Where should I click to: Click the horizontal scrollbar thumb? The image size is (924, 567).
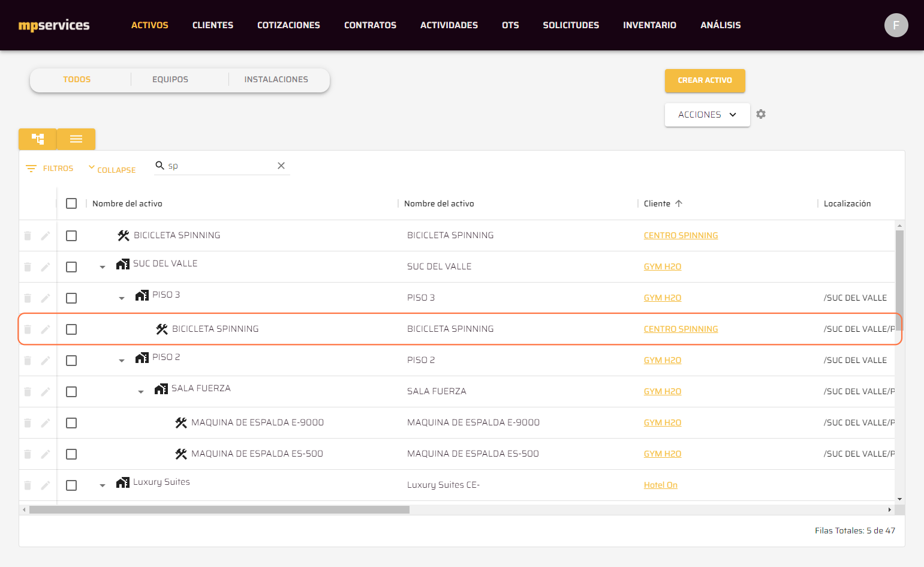pyautogui.click(x=219, y=509)
